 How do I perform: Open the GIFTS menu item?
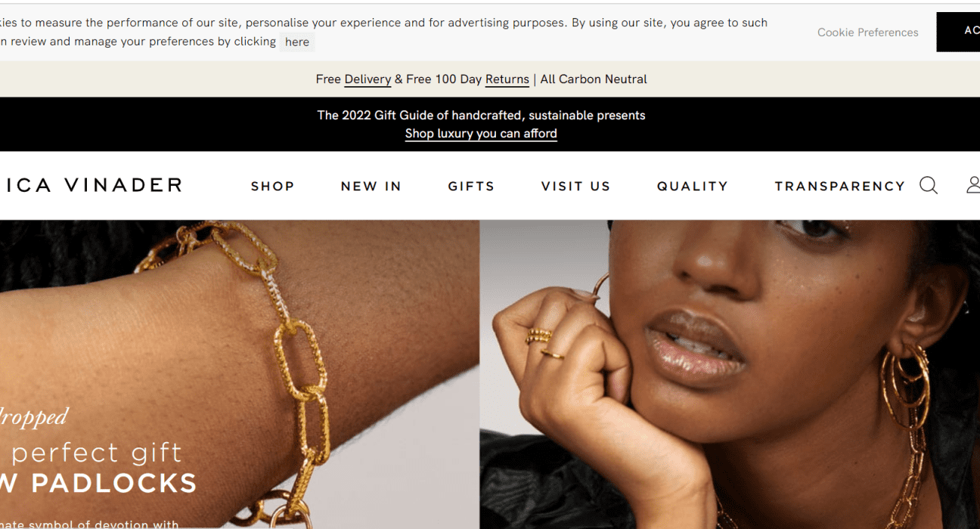[x=471, y=186]
